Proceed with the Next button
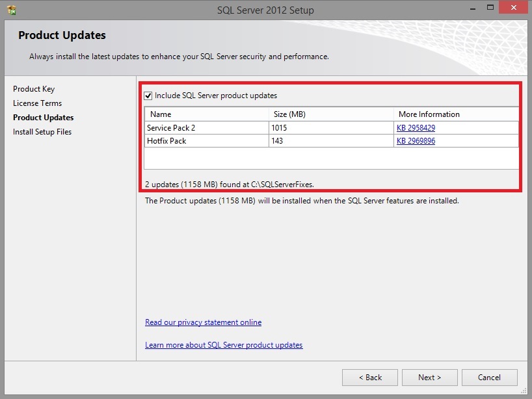Screen dimensions: 532x399 coord(429,378)
